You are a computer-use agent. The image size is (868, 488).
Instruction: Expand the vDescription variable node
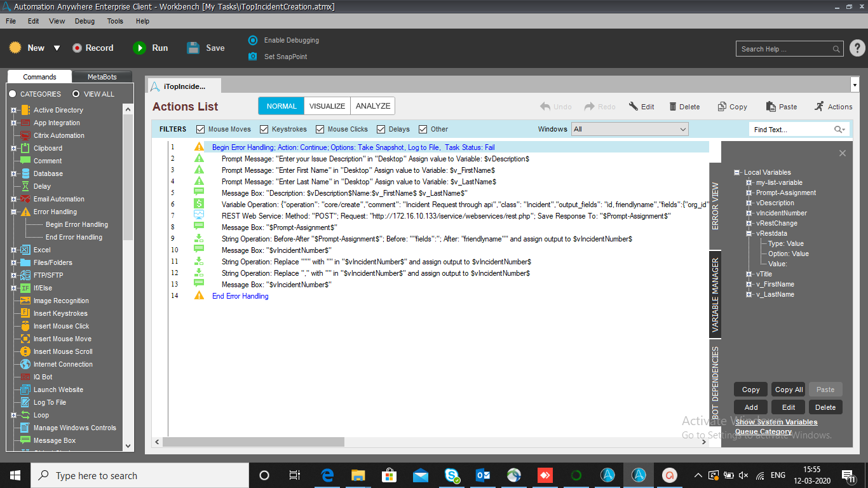coord(750,203)
